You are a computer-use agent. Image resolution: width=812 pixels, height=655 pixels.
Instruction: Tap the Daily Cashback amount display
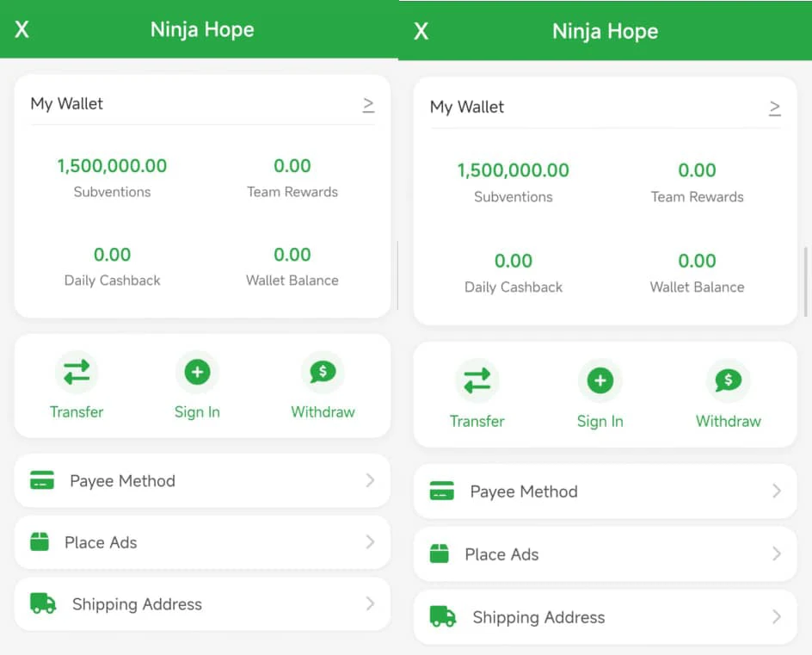click(x=112, y=255)
